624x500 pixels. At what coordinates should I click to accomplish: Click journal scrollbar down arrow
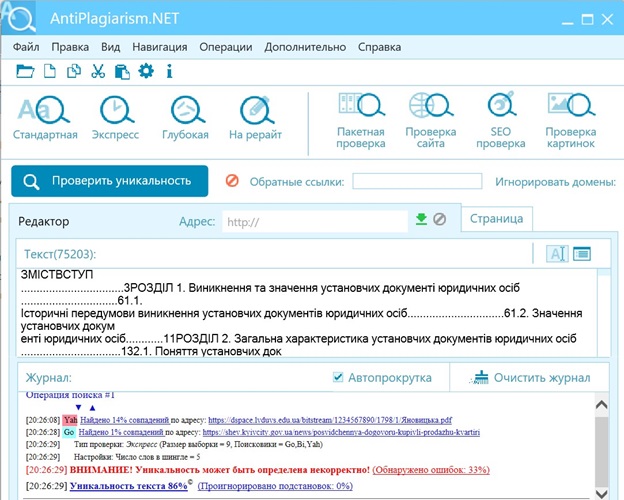point(602,494)
